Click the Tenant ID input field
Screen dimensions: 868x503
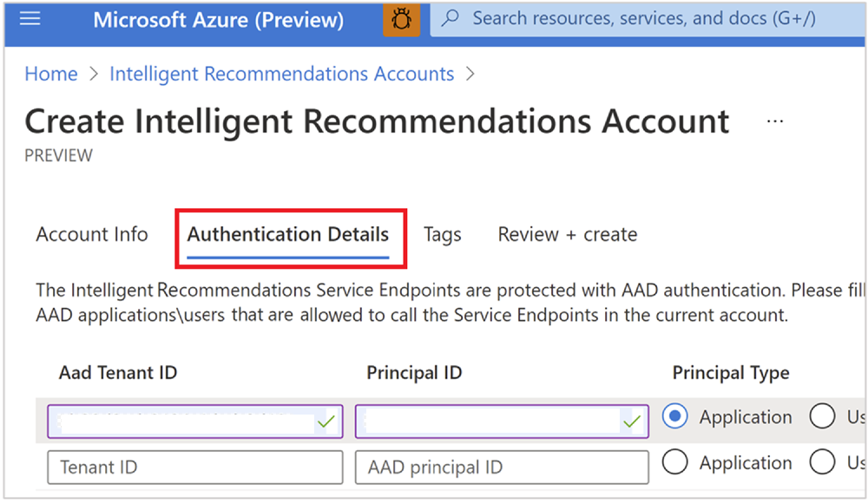(194, 467)
